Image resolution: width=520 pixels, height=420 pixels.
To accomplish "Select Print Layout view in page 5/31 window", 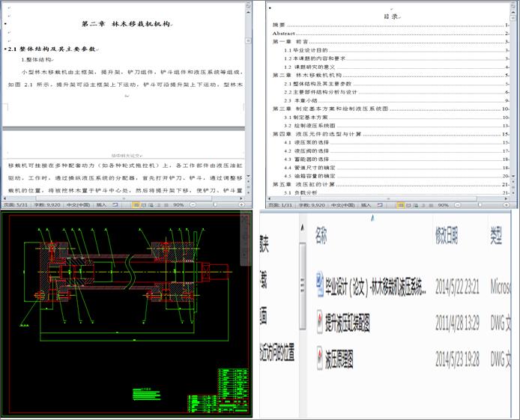I will pyautogui.click(x=136, y=205).
